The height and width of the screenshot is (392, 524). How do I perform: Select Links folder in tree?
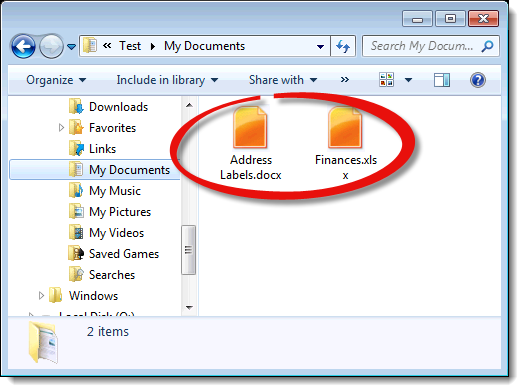pos(102,149)
